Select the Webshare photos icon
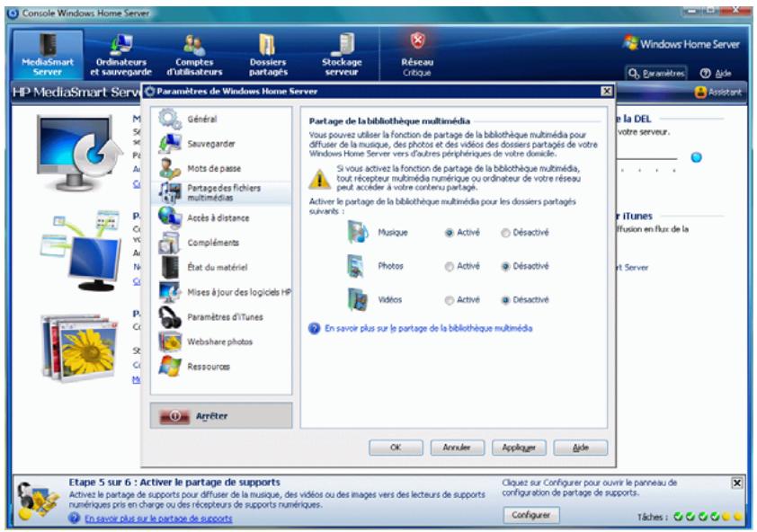The image size is (757, 532). click(x=170, y=341)
